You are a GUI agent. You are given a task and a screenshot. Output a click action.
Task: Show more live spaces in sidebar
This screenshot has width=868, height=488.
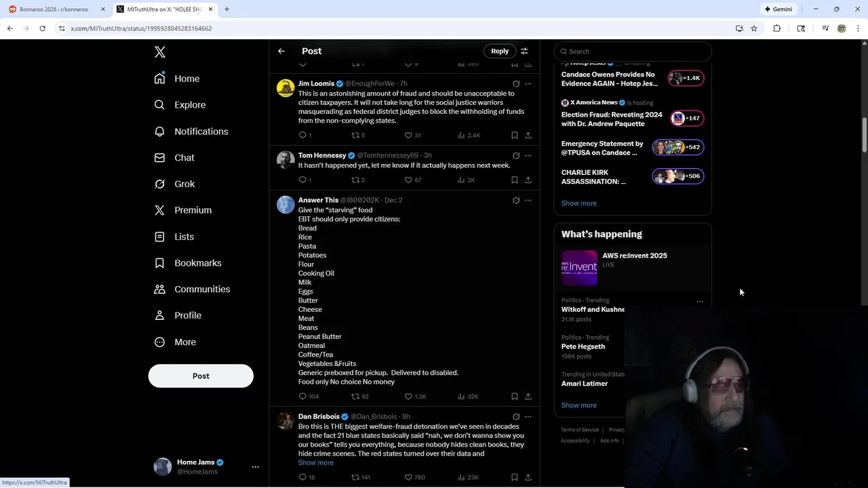(579, 203)
